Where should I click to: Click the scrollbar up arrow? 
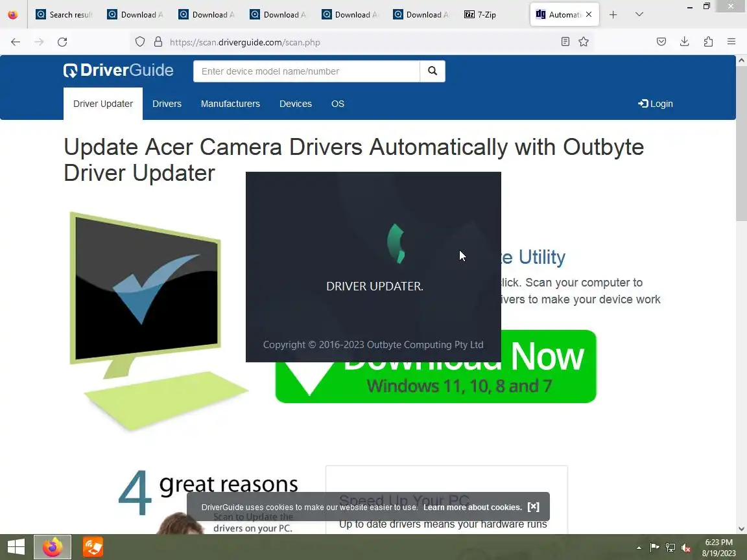click(x=741, y=60)
